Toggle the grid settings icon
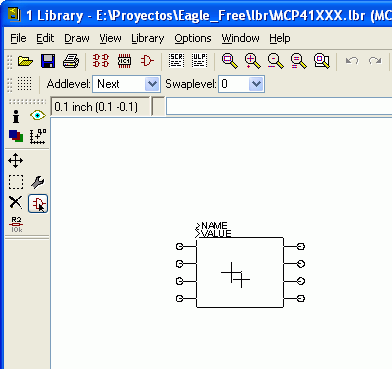392x369 pixels. click(24, 84)
